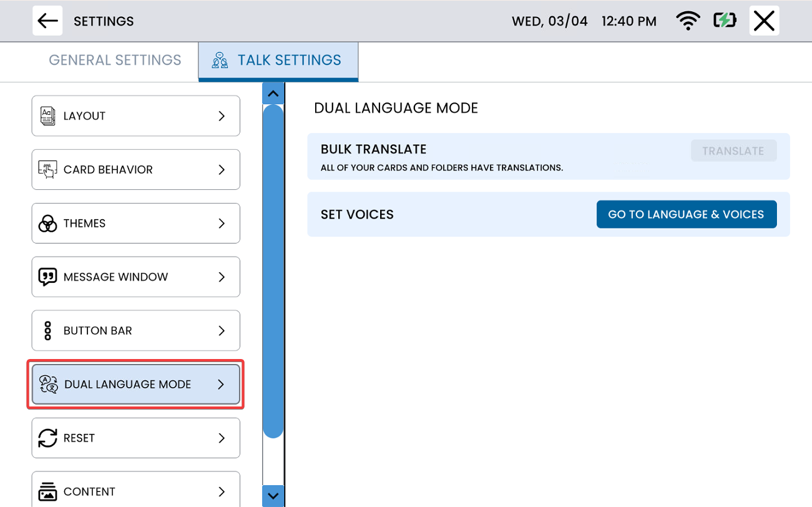Click the Message Window speech bubble icon
The width and height of the screenshot is (812, 507).
point(47,277)
